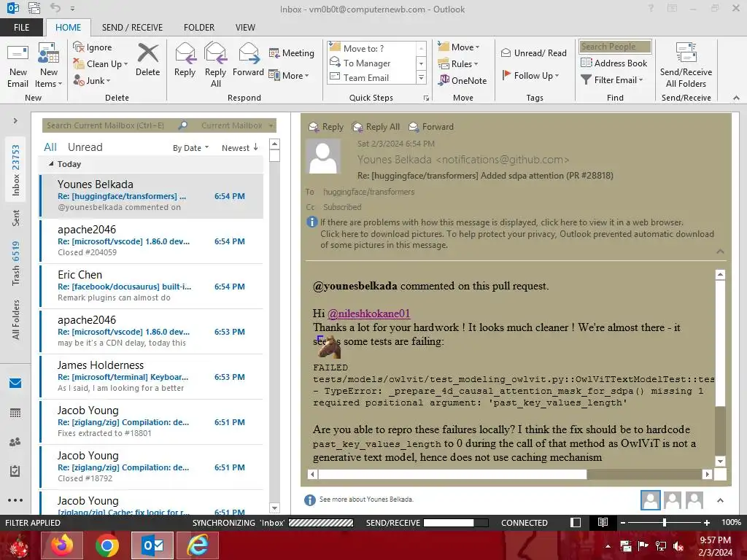Screen dimensions: 747x560
Task: Open the Inbox 23753 folder
Action: (x=16, y=170)
